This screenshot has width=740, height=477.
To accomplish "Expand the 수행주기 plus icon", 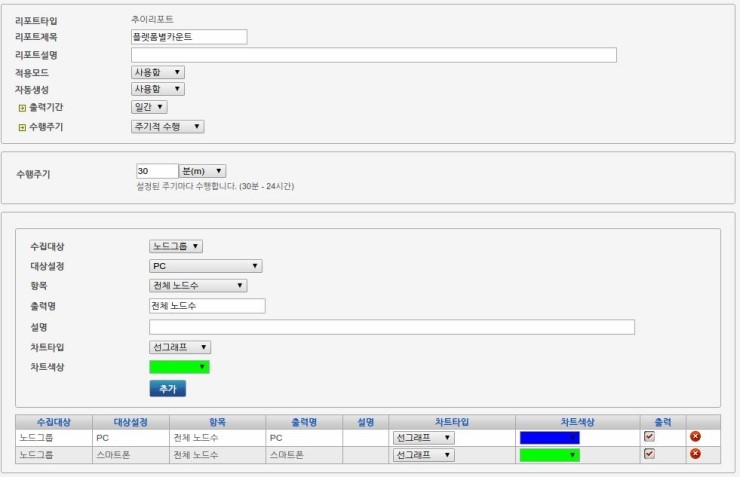I will 22,127.
